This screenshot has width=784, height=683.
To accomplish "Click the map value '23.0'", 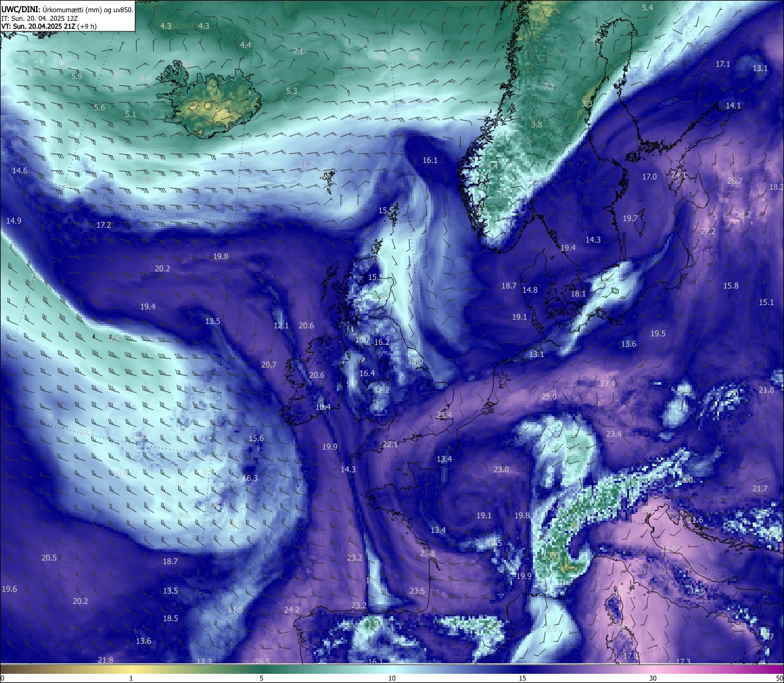I will click(x=501, y=470).
